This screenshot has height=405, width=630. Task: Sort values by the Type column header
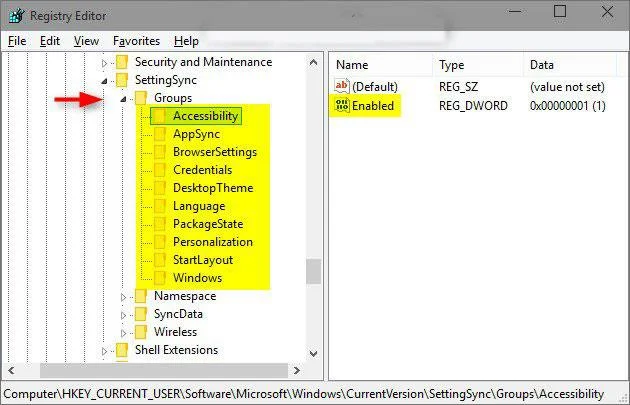tap(478, 65)
